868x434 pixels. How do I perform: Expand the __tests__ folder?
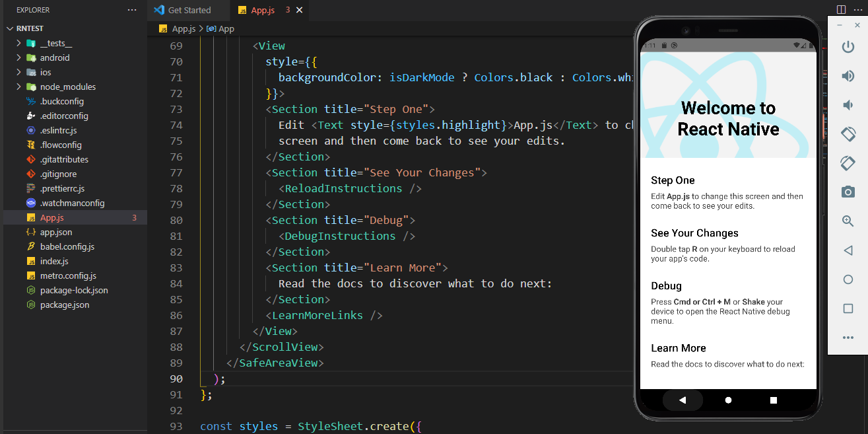point(19,43)
